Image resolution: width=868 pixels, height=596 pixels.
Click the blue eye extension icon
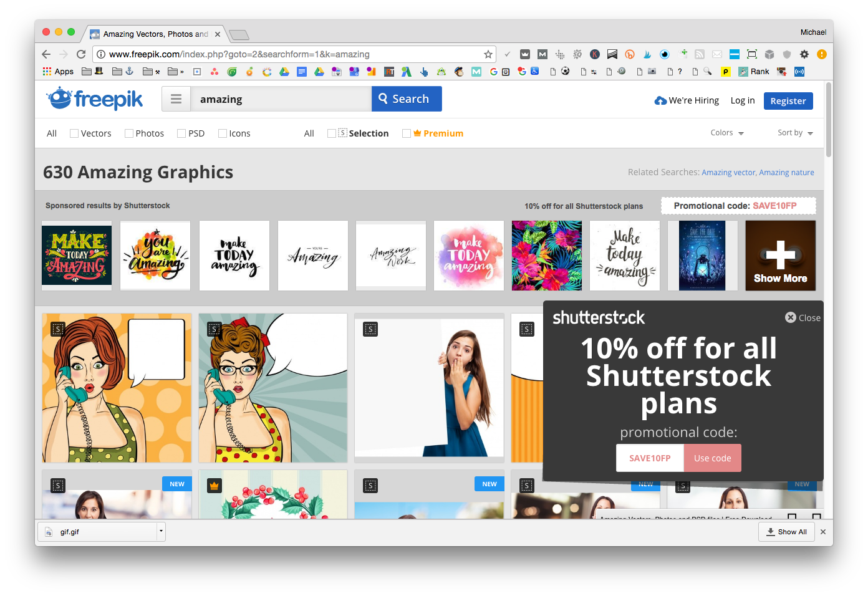tap(665, 54)
